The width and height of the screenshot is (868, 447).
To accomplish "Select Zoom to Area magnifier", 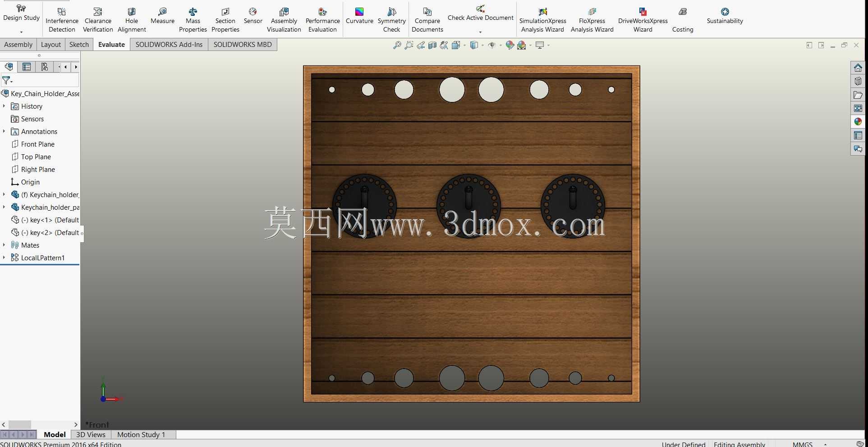I will click(x=409, y=45).
